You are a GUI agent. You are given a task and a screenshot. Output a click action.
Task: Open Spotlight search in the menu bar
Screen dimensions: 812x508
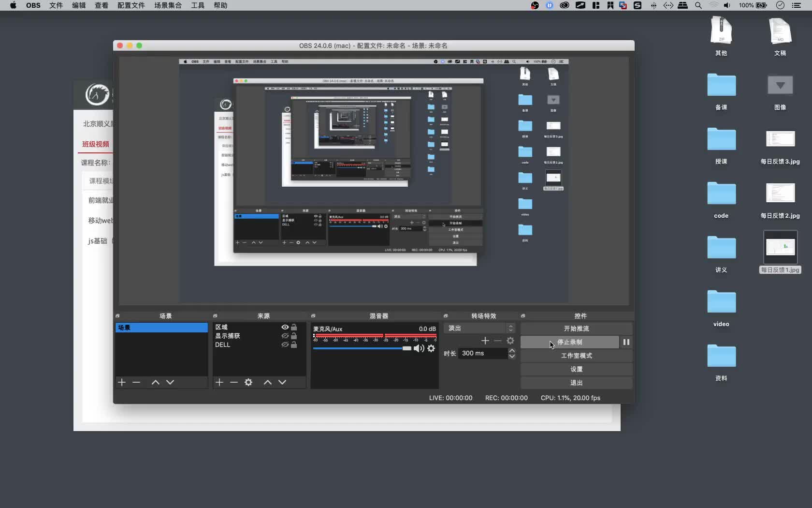pos(698,5)
